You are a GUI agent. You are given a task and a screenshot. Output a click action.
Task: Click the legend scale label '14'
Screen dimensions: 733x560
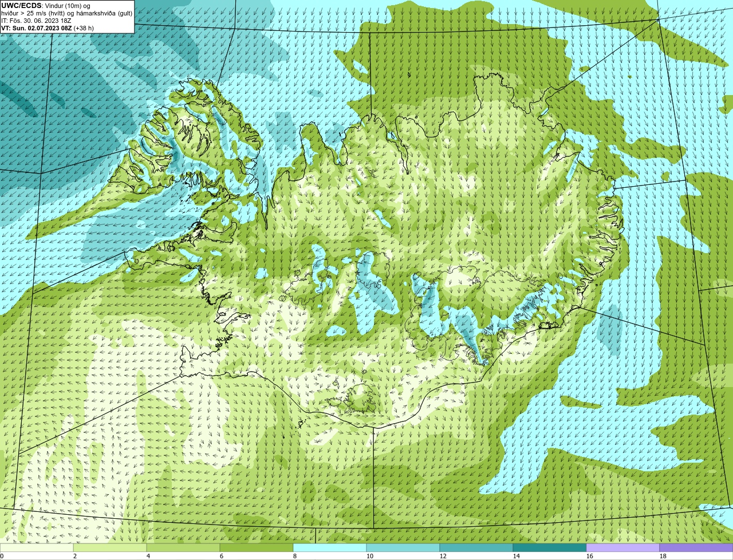point(517,556)
